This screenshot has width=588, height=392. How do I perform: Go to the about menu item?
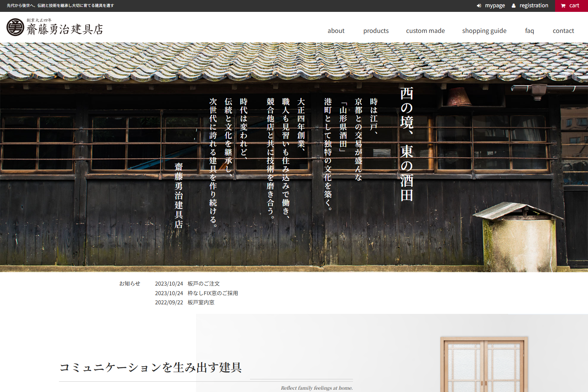(x=336, y=31)
